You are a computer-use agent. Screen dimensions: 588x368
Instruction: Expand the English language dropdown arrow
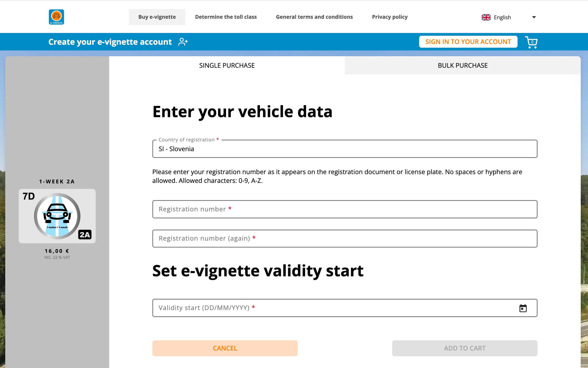(x=534, y=17)
